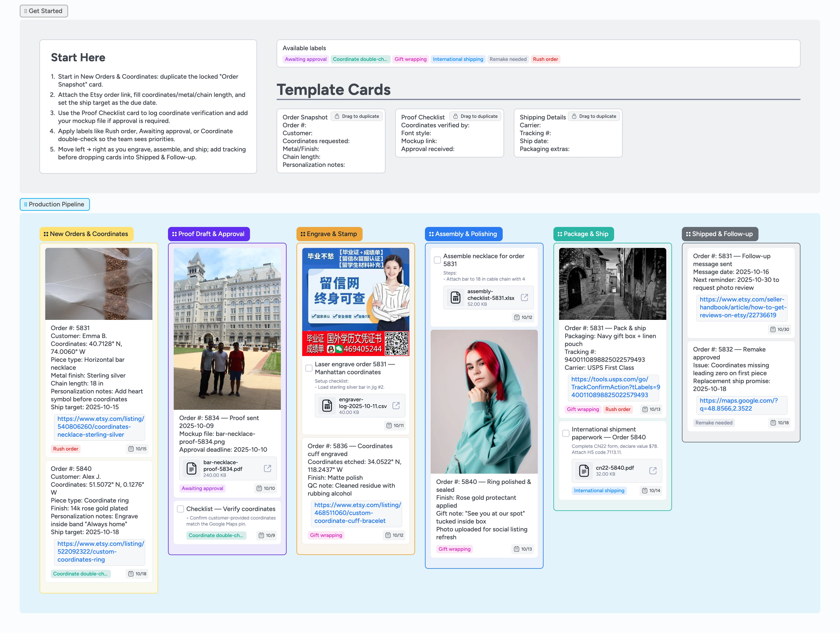Check International shipment paperwork Order 5840 box
The height and width of the screenshot is (633, 840).
(565, 433)
